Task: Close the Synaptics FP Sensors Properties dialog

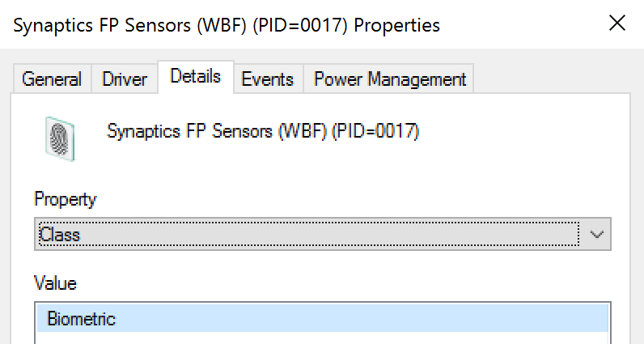Action: click(616, 24)
